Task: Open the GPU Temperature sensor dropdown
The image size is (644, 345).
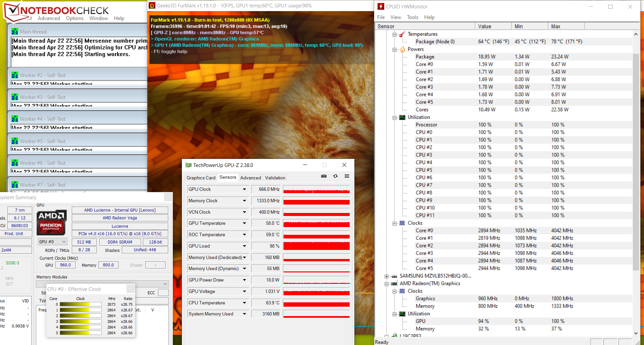Action: (x=245, y=223)
